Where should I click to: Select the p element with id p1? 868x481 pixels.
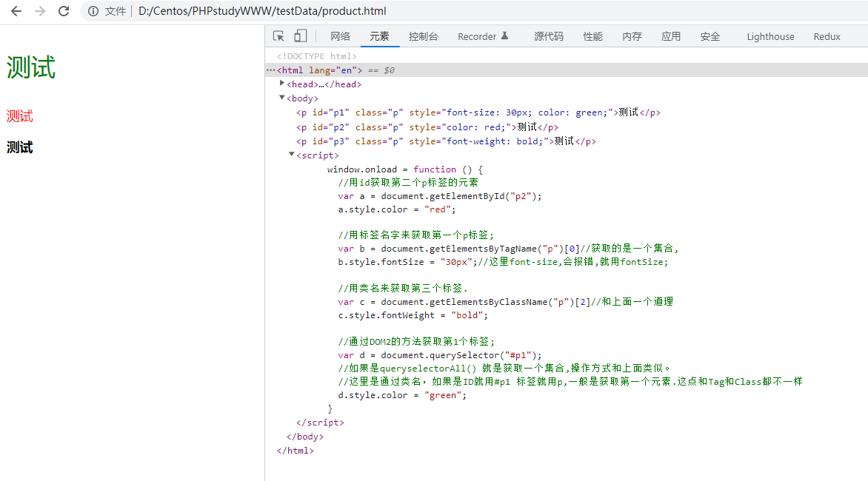[x=478, y=112]
